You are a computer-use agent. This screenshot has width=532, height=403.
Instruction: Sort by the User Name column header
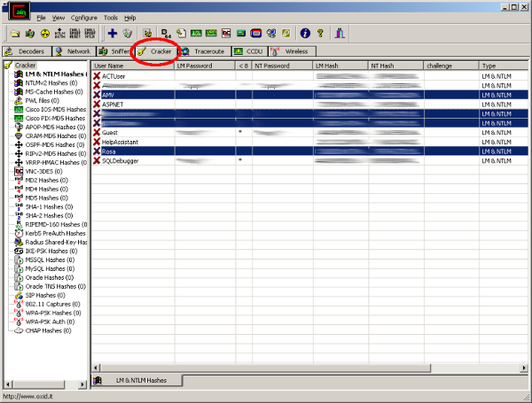click(133, 66)
